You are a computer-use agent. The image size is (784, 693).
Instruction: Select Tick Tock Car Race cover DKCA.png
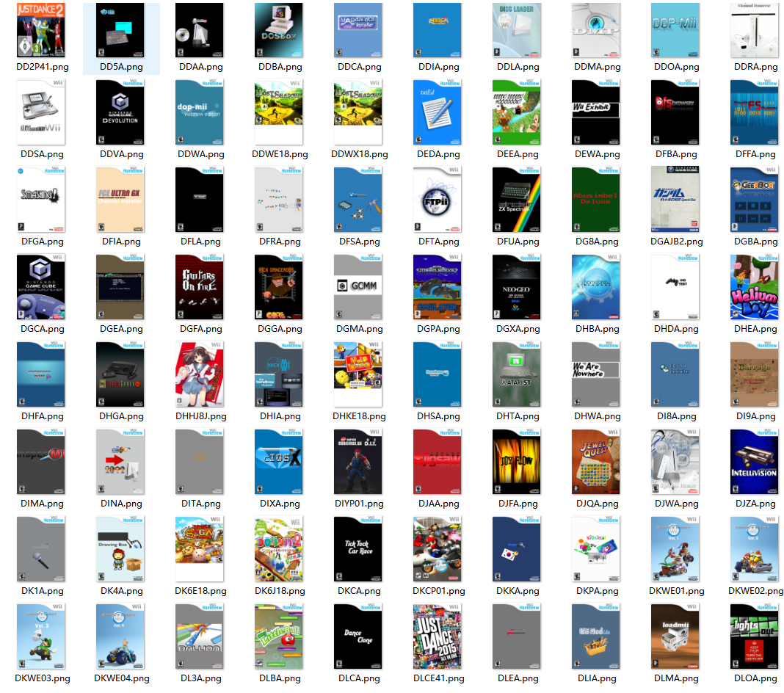358,548
